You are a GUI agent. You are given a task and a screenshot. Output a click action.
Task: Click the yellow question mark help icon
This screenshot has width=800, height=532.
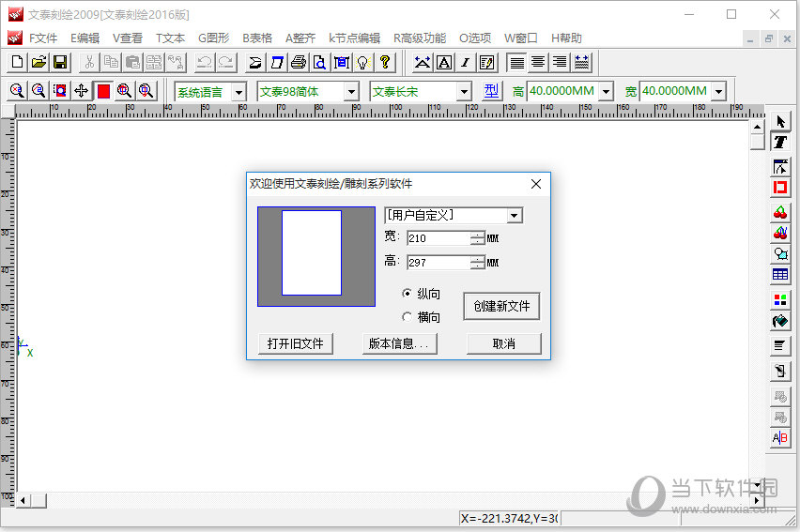(x=385, y=62)
